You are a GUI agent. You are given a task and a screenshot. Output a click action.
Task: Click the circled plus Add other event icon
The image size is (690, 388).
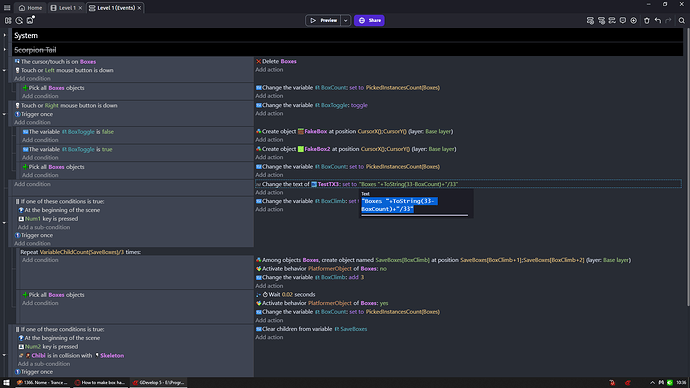point(633,20)
